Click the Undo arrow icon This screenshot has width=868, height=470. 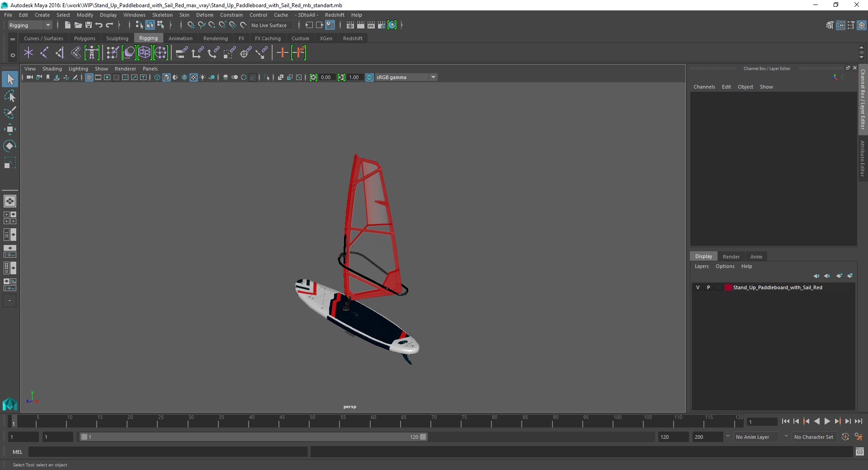pos(99,25)
